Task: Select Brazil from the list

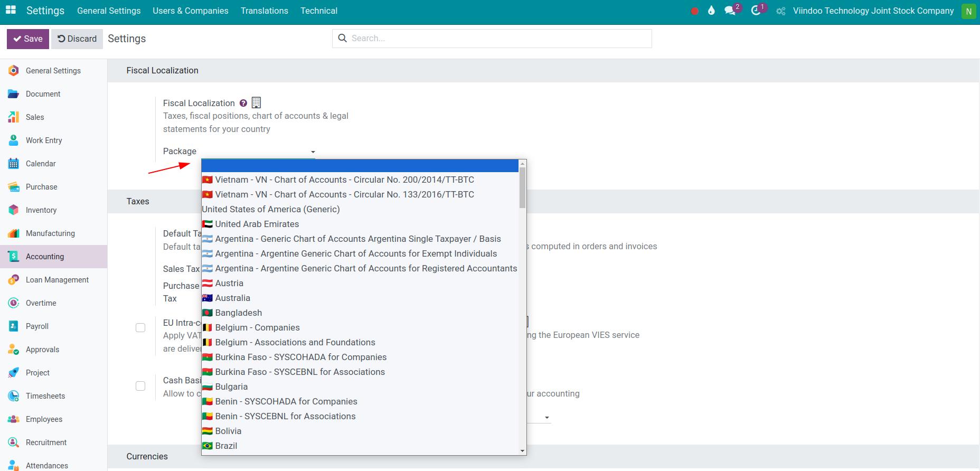Action: tap(360, 446)
